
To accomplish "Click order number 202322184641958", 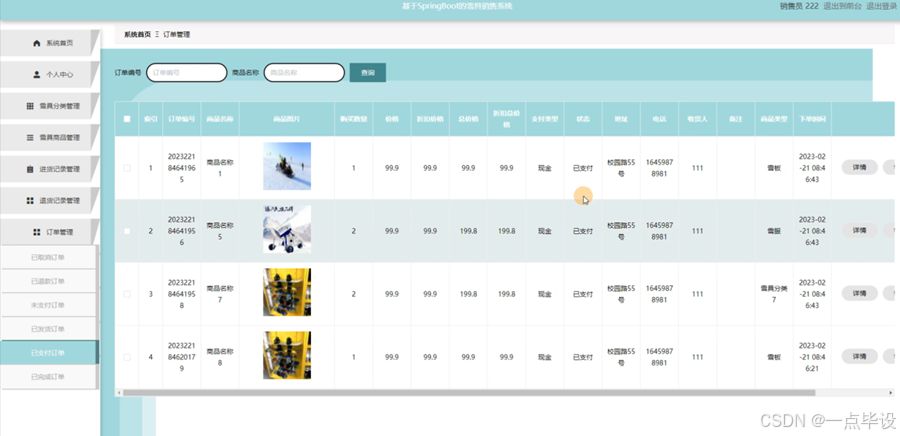I will point(181,294).
